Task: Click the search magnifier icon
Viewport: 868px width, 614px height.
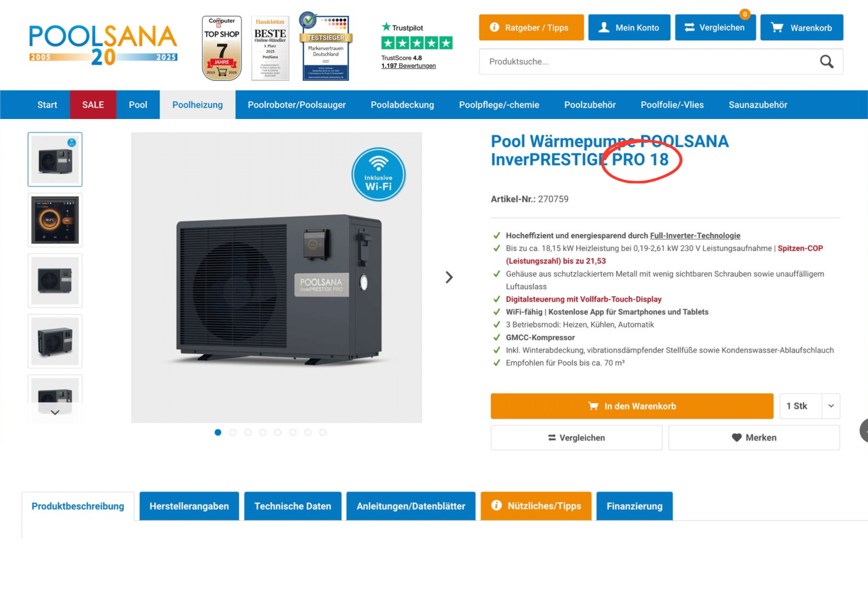Action: [826, 62]
